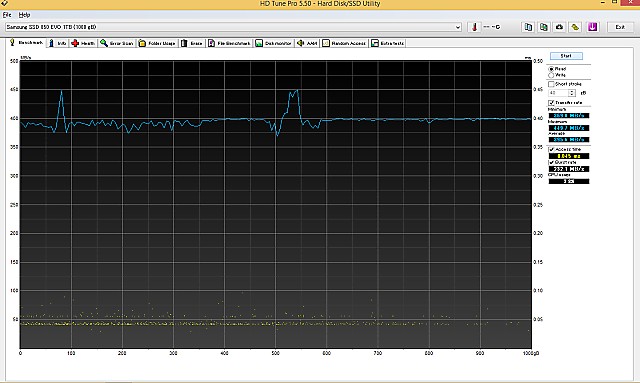
Task: Switch to the Folder Usage tab
Action: (157, 43)
